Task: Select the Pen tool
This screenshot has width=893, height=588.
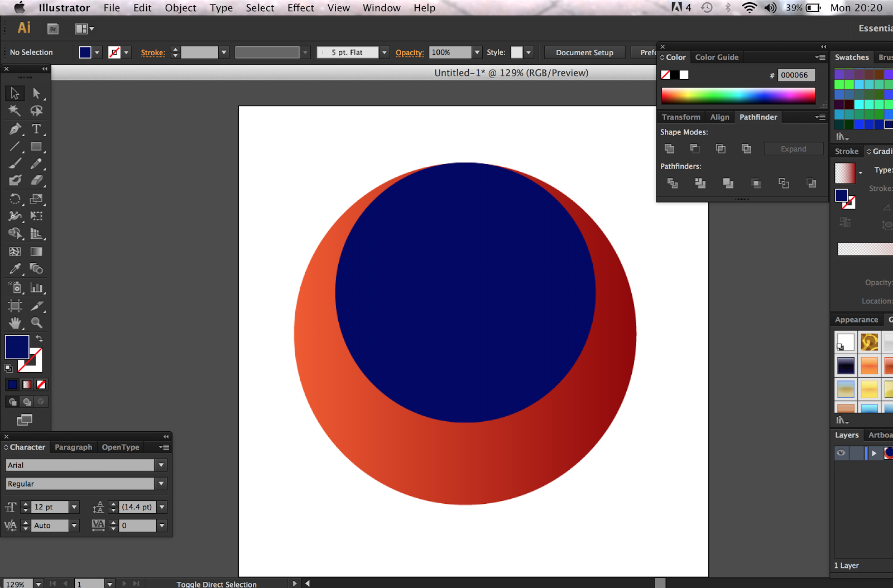Action: [x=15, y=129]
